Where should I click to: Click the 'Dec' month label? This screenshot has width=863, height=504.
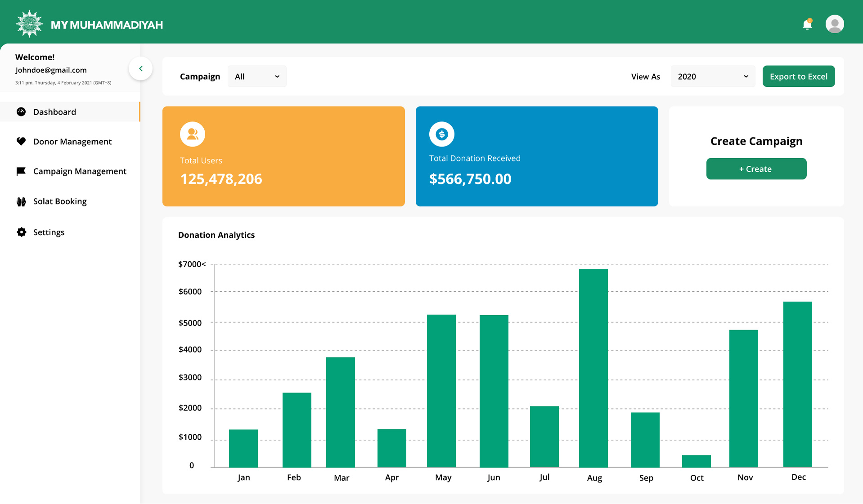tap(799, 477)
